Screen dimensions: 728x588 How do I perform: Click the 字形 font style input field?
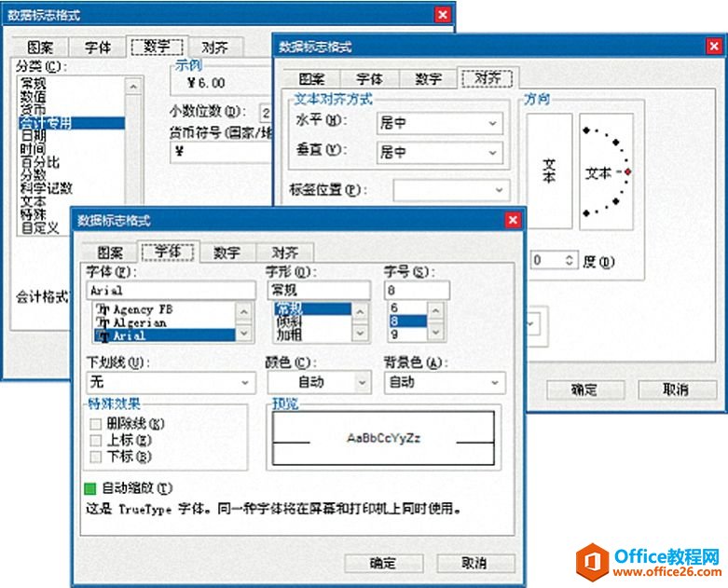point(319,291)
